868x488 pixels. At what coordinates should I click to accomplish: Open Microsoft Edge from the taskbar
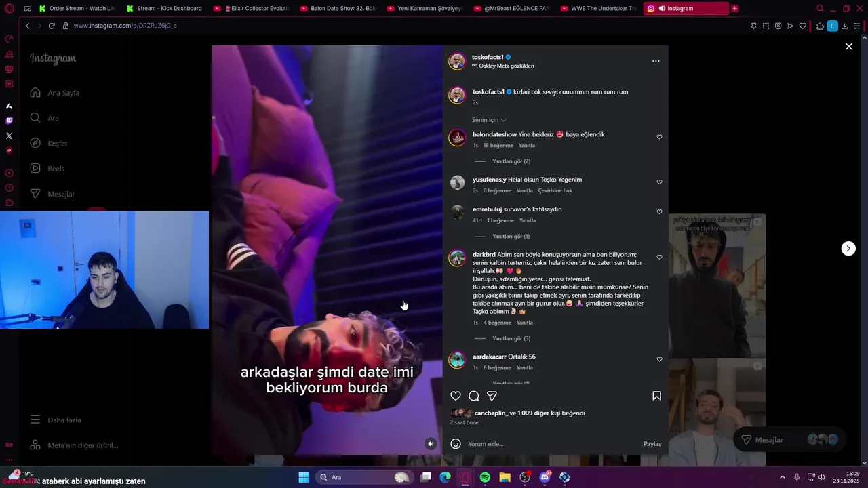(445, 477)
